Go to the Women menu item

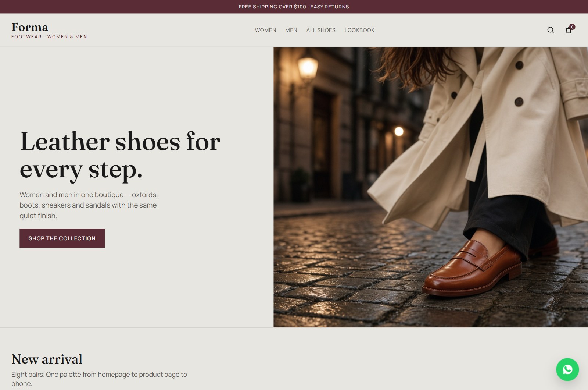click(x=265, y=30)
